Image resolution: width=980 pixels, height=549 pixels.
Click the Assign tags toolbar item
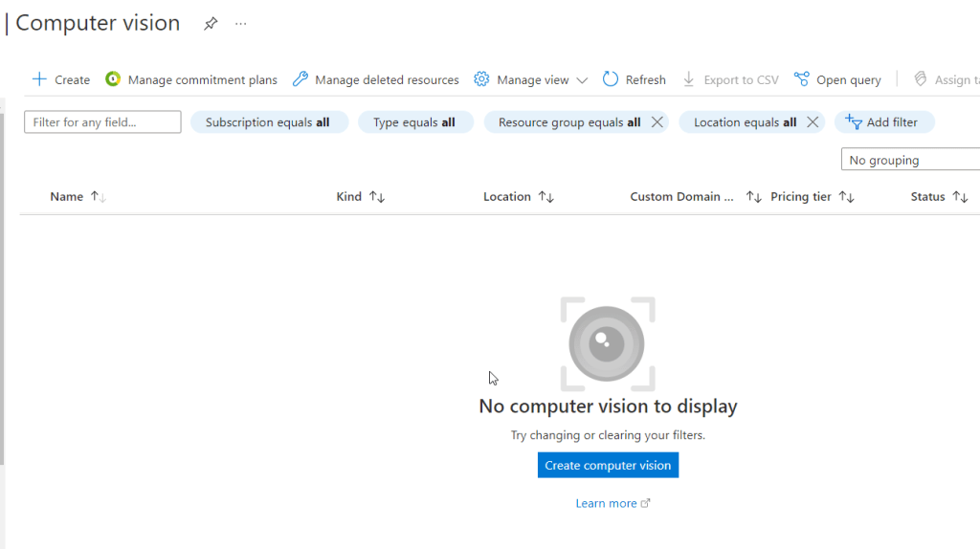pos(947,79)
